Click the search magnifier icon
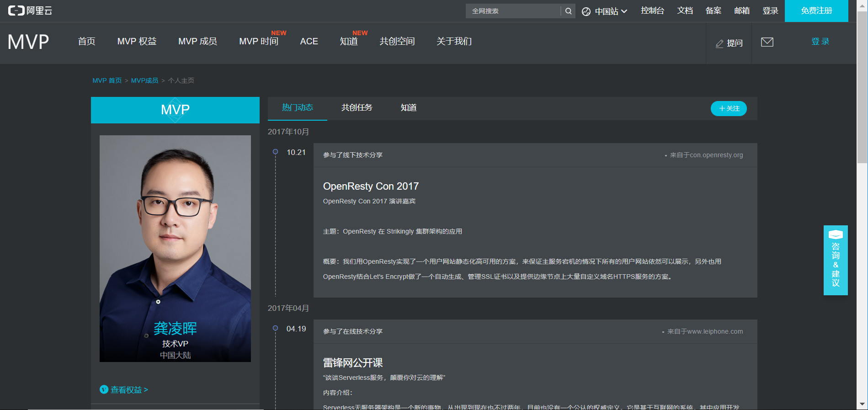This screenshot has width=868, height=410. (x=568, y=11)
